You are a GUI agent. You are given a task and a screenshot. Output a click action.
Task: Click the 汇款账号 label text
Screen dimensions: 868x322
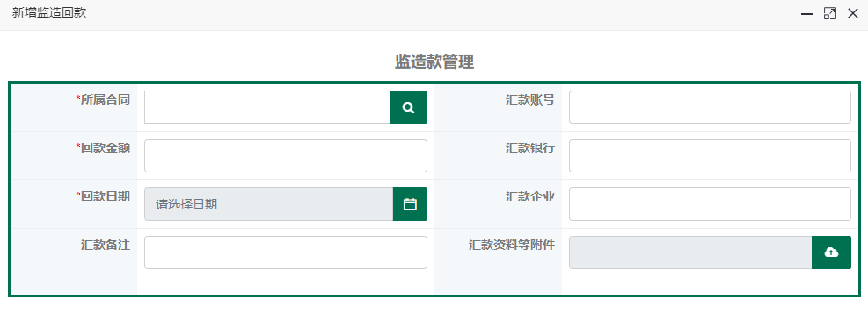530,99
